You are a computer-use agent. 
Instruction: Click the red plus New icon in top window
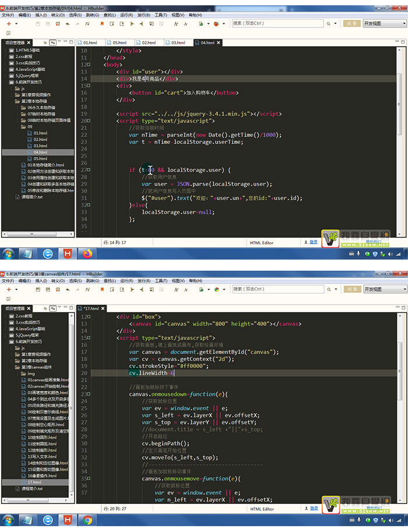(x=9, y=24)
